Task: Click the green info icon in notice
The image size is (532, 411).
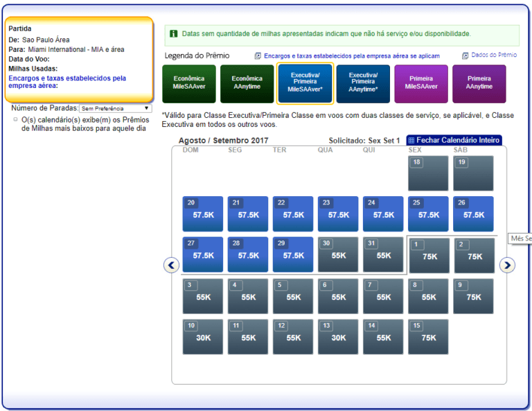Action: tap(173, 33)
